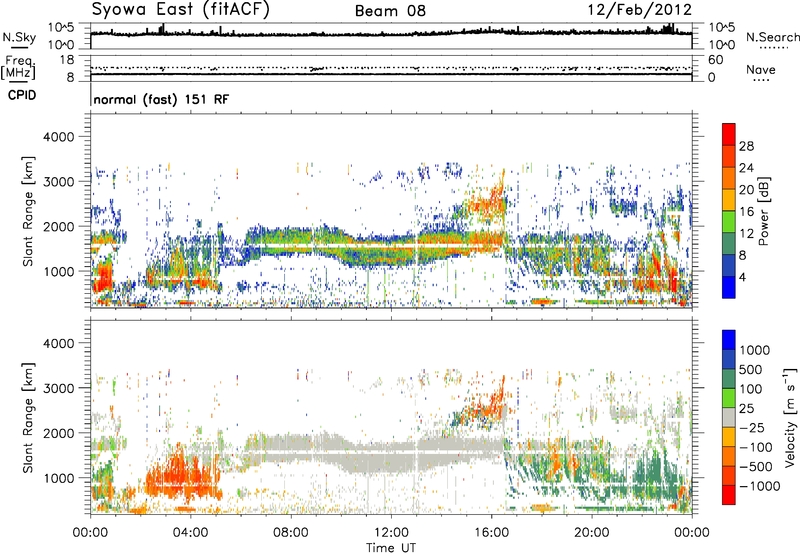The image size is (800, 554).
Task: Pick the blue bottom segment of Power color bar
Action: pyautogui.click(x=729, y=287)
